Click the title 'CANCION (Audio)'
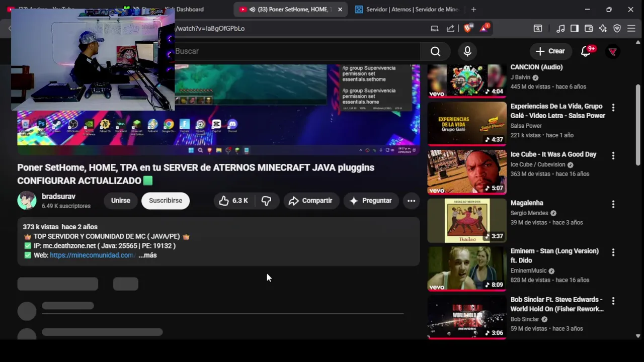644x362 pixels. pos(536,67)
